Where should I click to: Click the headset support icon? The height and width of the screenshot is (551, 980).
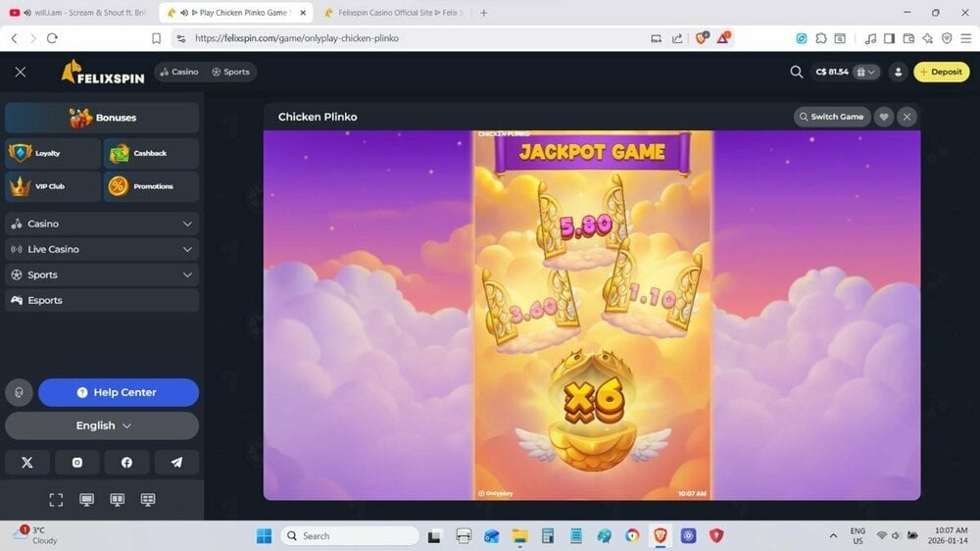(x=19, y=392)
